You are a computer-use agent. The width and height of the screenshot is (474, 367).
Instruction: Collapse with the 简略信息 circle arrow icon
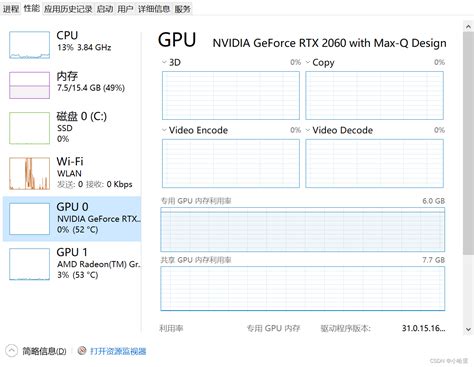(x=11, y=351)
